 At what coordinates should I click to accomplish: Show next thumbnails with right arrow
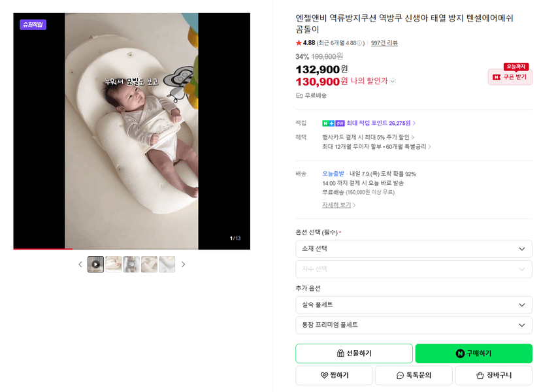click(x=183, y=265)
